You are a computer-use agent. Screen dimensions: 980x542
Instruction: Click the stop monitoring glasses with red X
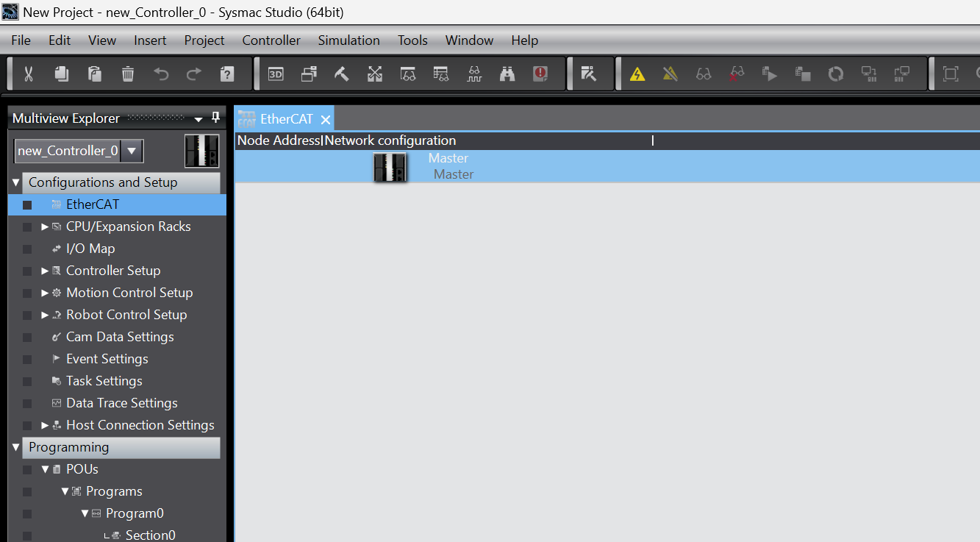pyautogui.click(x=737, y=74)
